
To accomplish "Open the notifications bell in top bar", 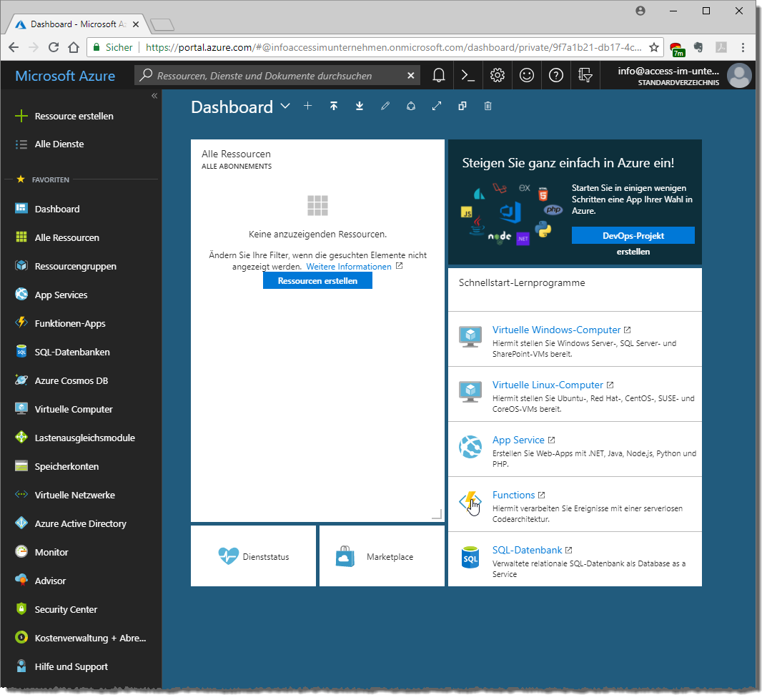I will pyautogui.click(x=439, y=75).
